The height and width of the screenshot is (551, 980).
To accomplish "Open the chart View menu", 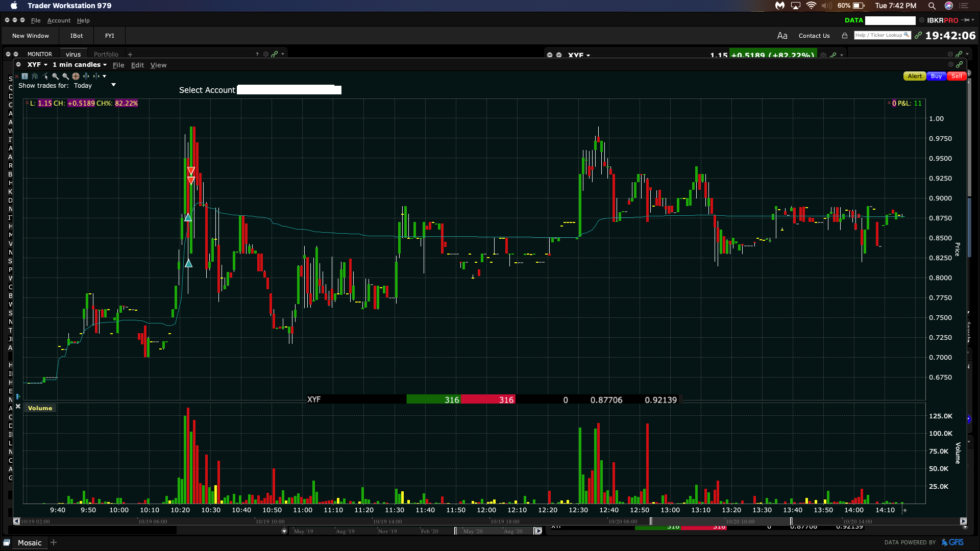I will [x=158, y=65].
